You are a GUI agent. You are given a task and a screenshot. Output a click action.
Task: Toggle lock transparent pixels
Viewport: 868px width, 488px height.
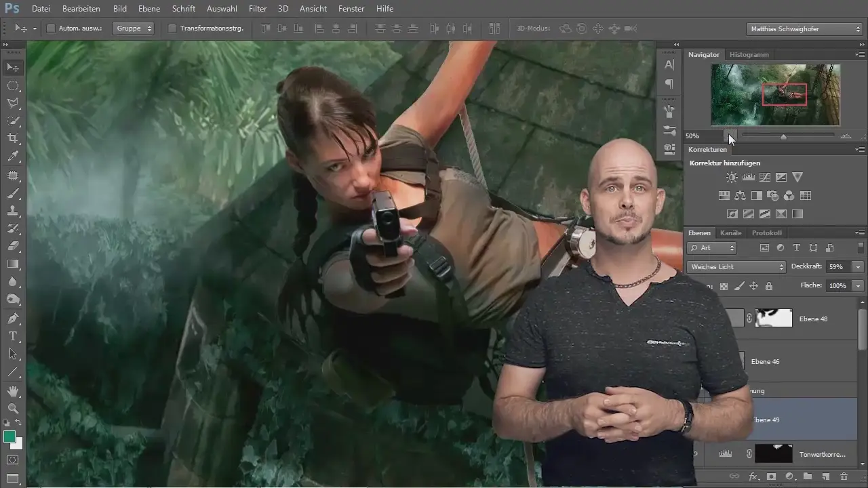click(x=724, y=286)
